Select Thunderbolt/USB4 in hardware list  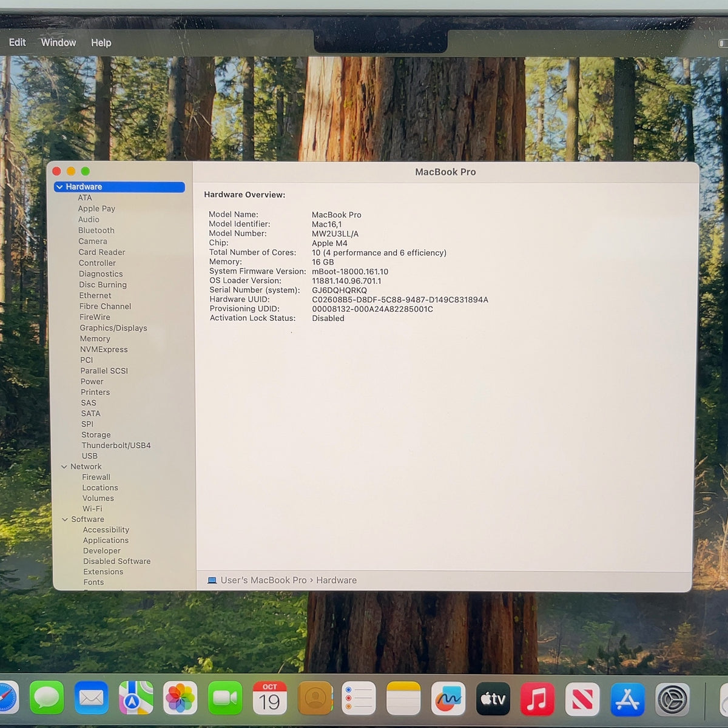(x=116, y=445)
